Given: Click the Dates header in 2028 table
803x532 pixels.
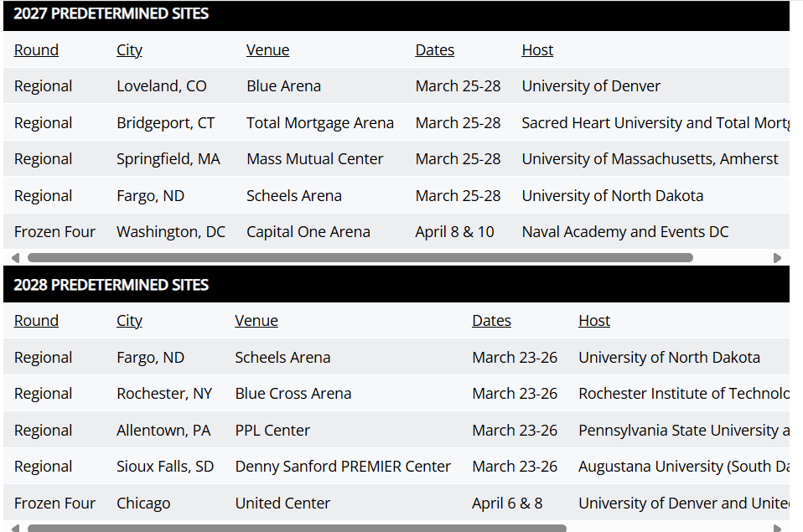Looking at the screenshot, I should (x=492, y=321).
